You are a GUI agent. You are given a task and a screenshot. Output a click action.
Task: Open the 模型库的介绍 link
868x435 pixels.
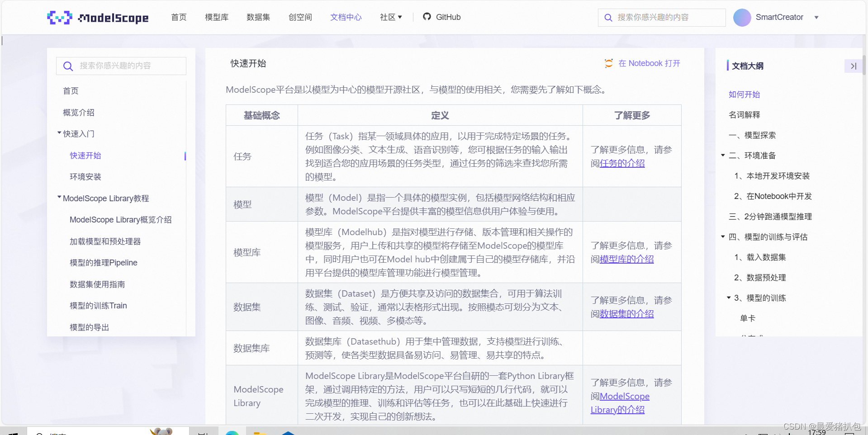626,259
